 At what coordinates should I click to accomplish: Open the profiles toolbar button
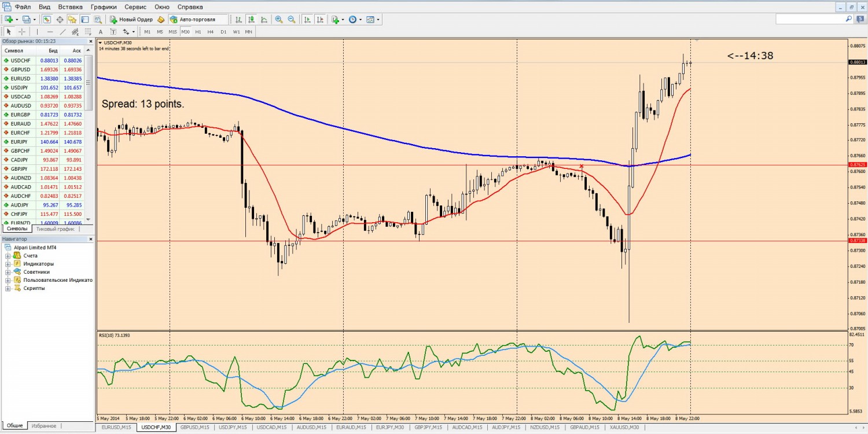[x=26, y=19]
